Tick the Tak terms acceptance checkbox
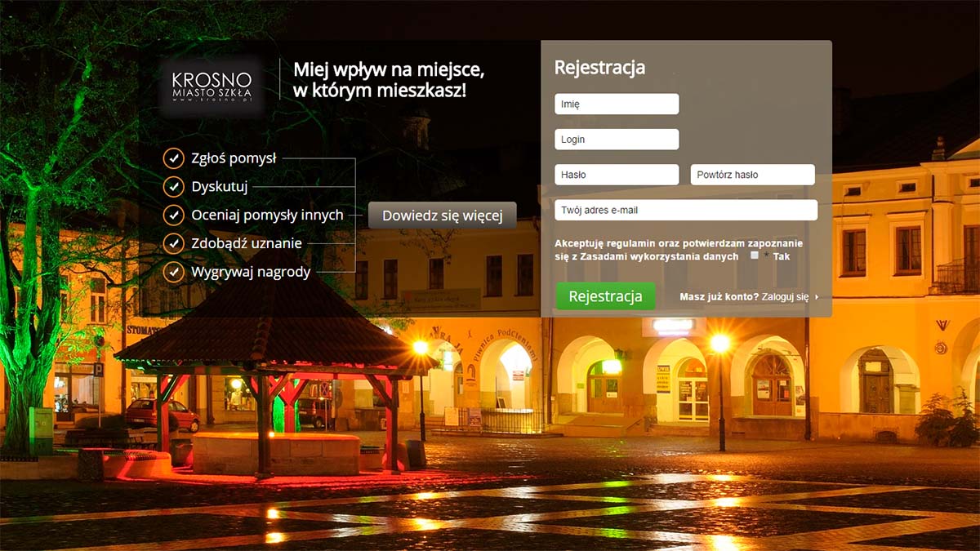This screenshot has width=980, height=551. (755, 256)
